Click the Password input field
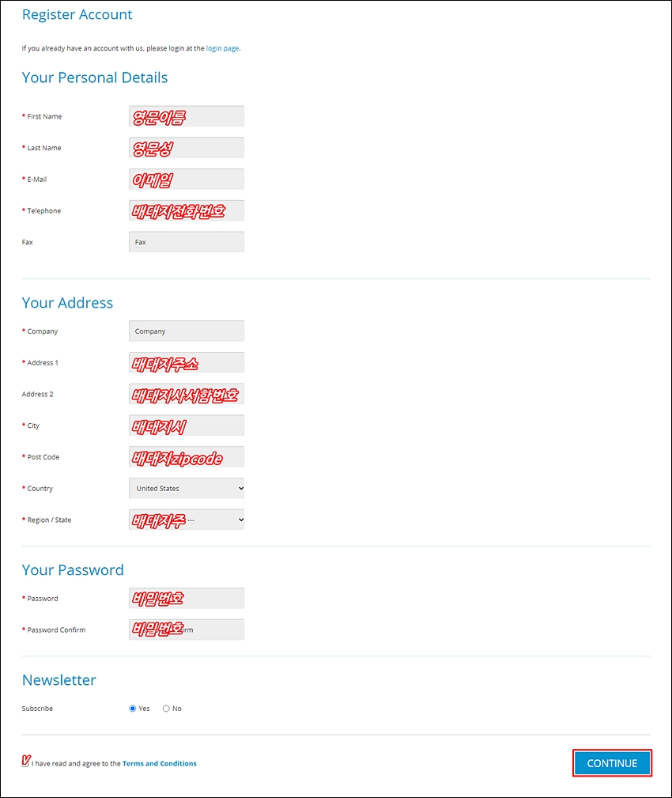This screenshot has width=672, height=798. [187, 599]
